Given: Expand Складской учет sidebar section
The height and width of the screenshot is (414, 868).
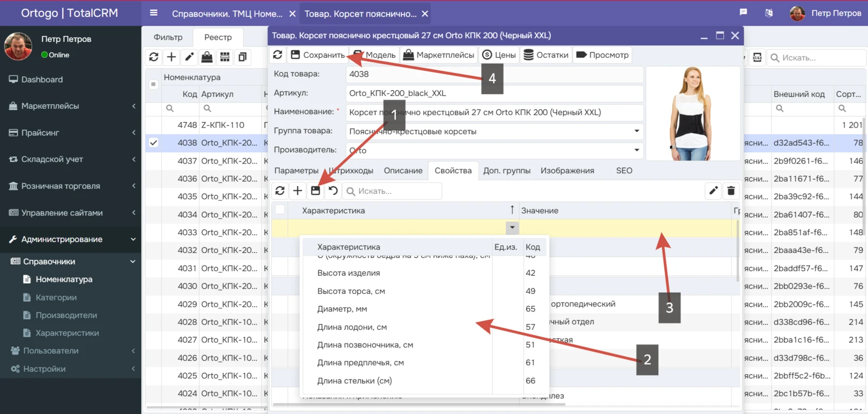Looking at the screenshot, I should [70, 159].
